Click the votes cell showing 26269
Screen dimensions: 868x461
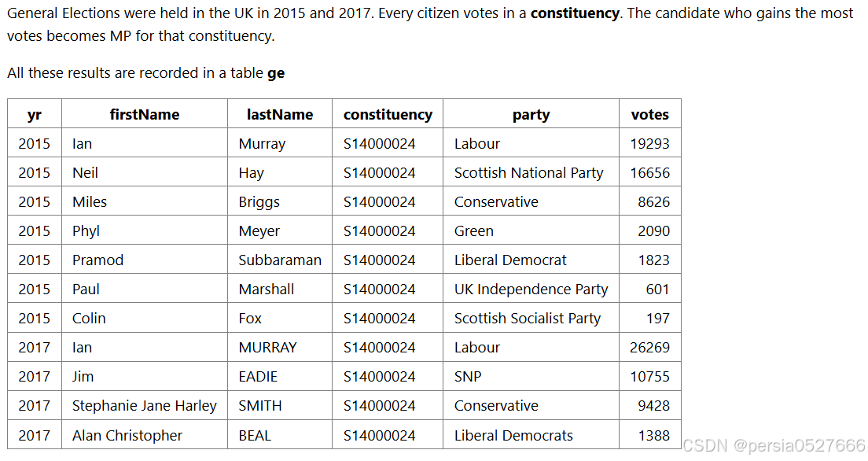[x=650, y=348]
